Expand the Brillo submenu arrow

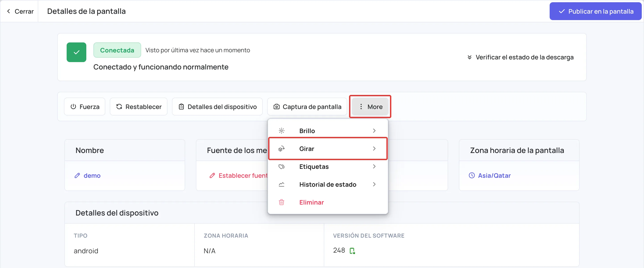(374, 131)
